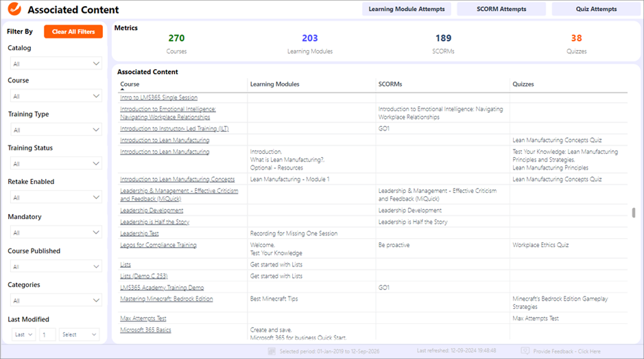The height and width of the screenshot is (359, 644).
Task: Expand the Training Type dropdown
Action: pyautogui.click(x=56, y=130)
